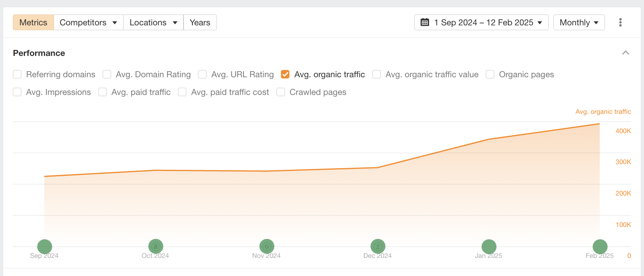Click the 1 Sep 2024 – 12 Feb 2025 date button
Image resolution: width=644 pixels, height=276 pixels.
481,23
